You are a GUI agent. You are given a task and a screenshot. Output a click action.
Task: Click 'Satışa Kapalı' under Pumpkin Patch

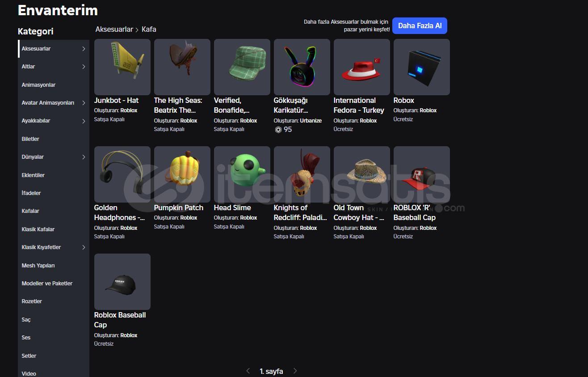pos(169,227)
